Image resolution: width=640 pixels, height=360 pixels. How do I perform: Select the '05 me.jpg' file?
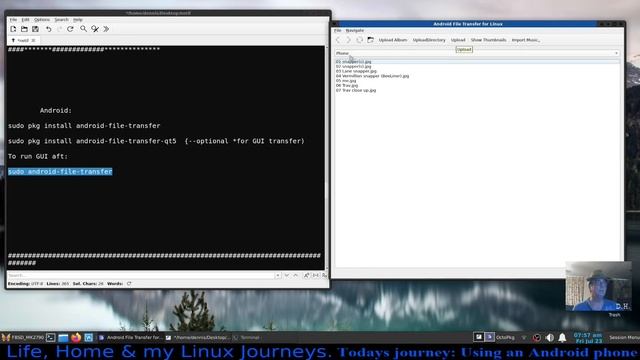pos(346,81)
